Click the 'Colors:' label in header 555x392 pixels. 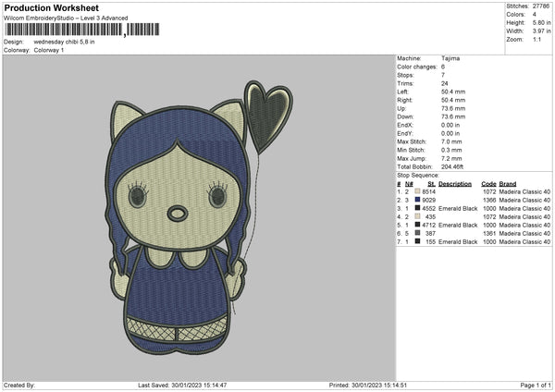(x=515, y=15)
